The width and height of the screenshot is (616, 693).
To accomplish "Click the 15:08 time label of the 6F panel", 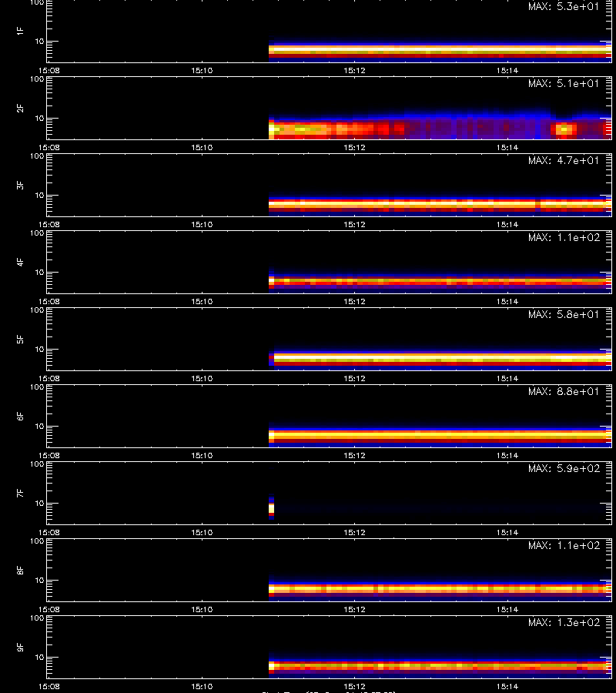I will click(49, 455).
